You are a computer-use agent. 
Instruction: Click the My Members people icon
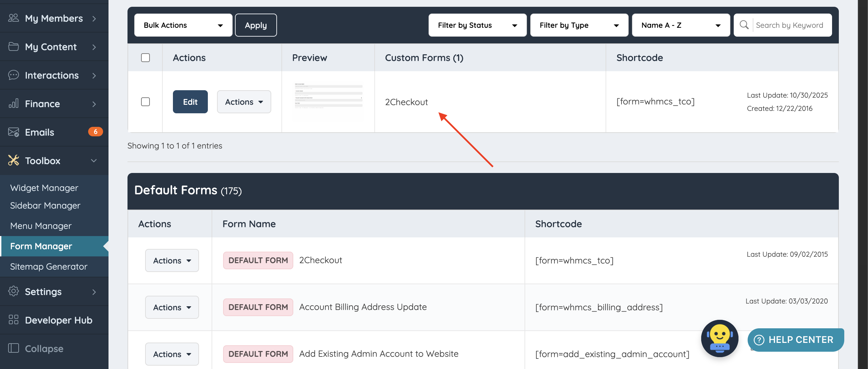pyautogui.click(x=14, y=18)
